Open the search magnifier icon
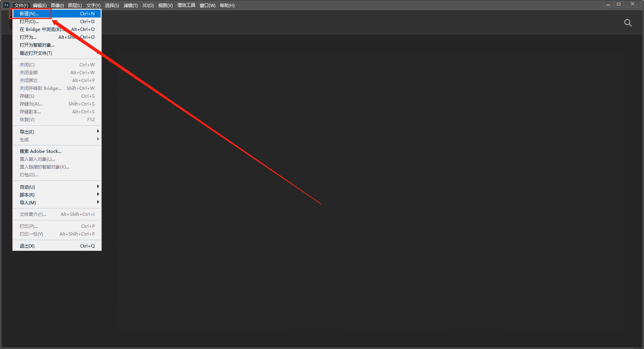This screenshot has width=644, height=349. click(628, 23)
